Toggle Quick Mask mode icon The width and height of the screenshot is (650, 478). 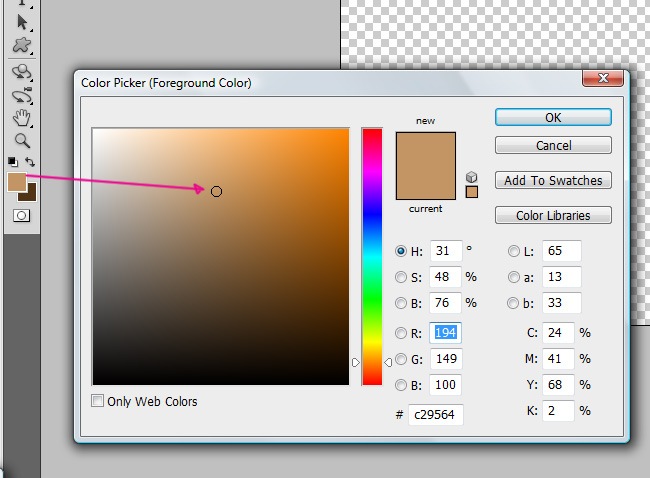pyautogui.click(x=22, y=216)
